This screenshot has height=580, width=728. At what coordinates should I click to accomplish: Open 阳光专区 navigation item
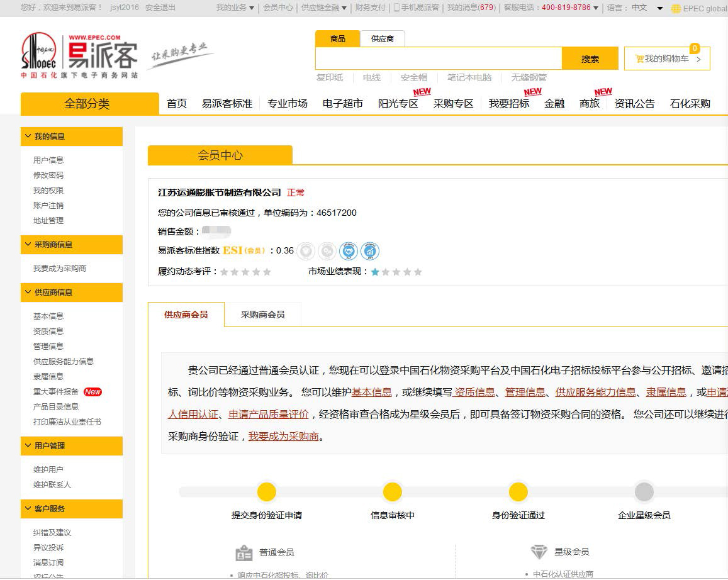[398, 103]
